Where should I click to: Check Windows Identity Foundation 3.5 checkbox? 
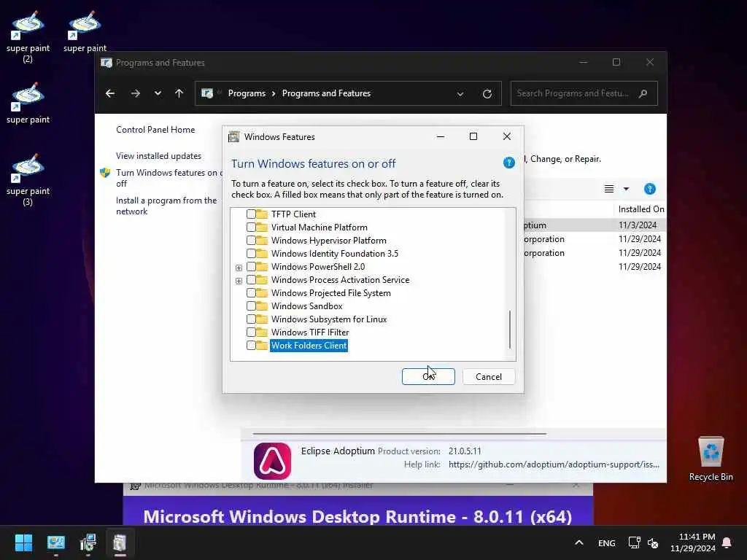pos(251,253)
